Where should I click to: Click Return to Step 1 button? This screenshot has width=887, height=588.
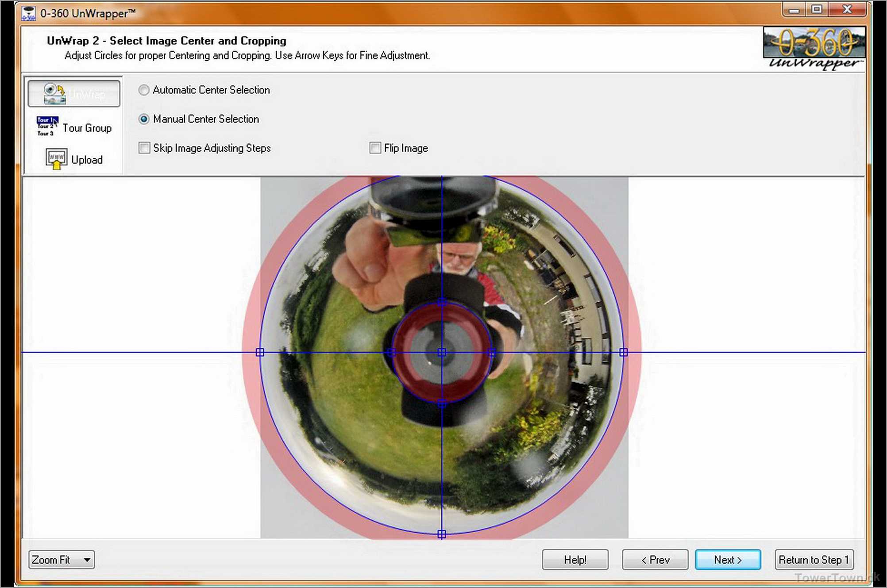814,560
